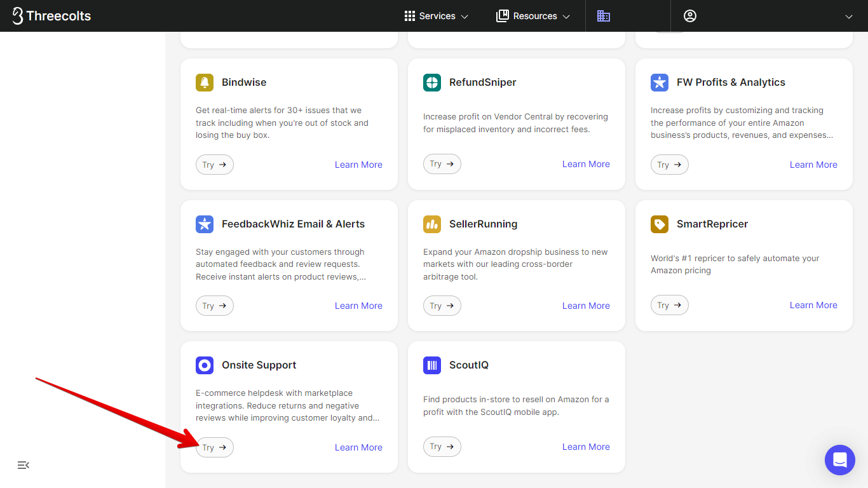Click the SmartRepricer description text

[x=735, y=264]
